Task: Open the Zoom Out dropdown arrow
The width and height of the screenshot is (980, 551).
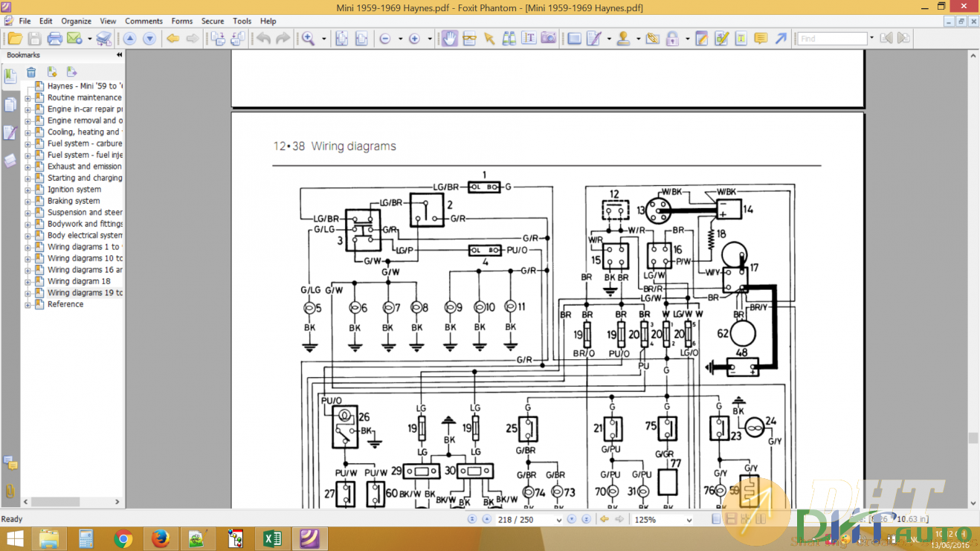Action: point(400,39)
